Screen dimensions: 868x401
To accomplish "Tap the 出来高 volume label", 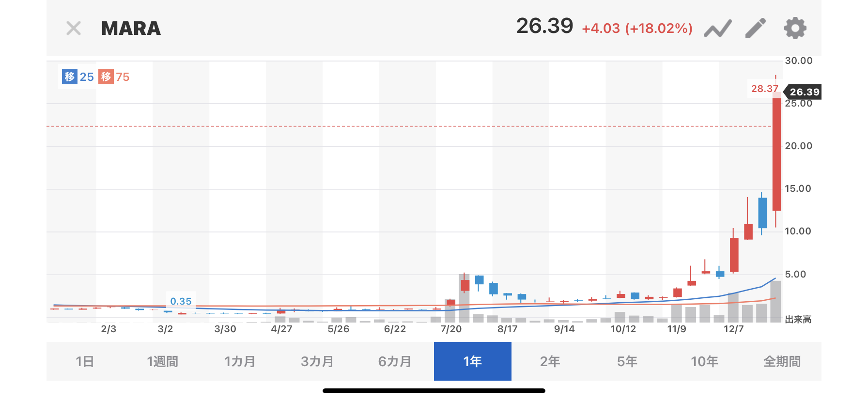I will pyautogui.click(x=798, y=319).
